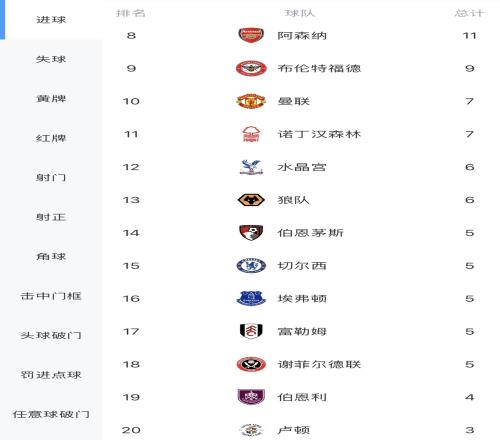
Task: Select the 击中门框 tab
Action: [51, 296]
